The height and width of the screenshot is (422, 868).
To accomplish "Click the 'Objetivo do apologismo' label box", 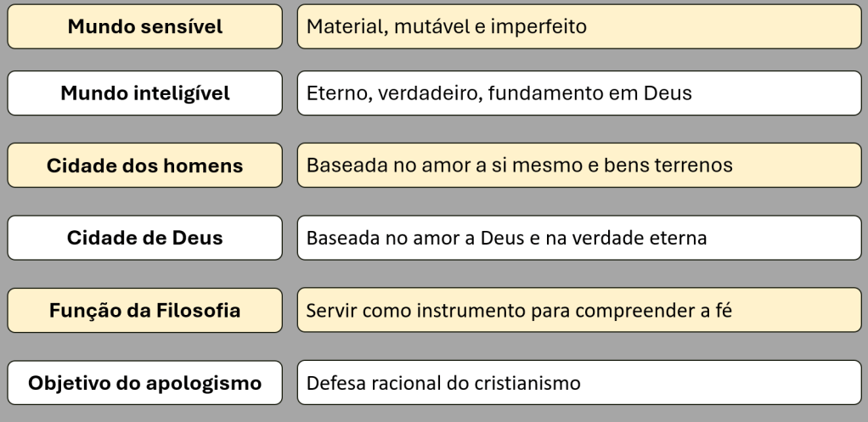I will tap(144, 383).
